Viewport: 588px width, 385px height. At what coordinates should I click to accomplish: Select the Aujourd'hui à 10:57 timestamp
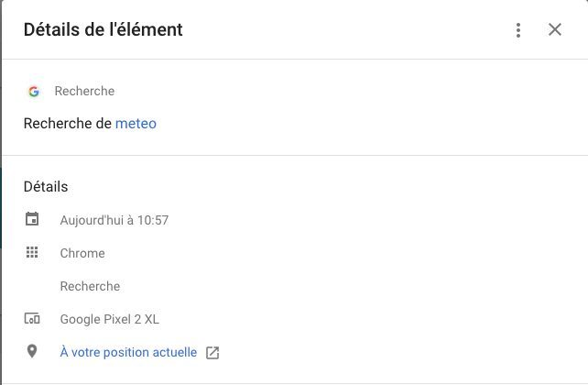tap(114, 220)
